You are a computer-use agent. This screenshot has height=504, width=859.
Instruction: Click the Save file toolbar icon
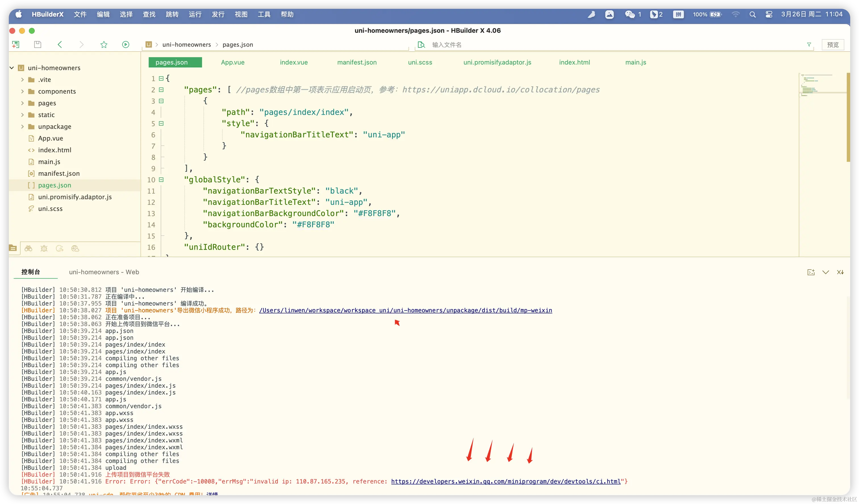(37, 45)
